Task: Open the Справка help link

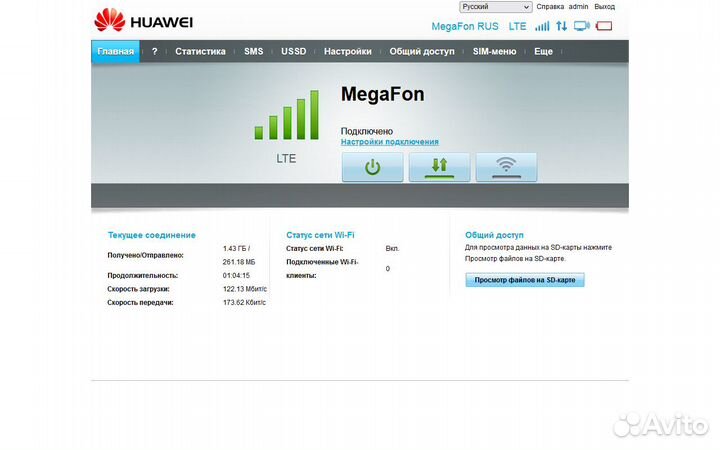Action: pyautogui.click(x=550, y=7)
